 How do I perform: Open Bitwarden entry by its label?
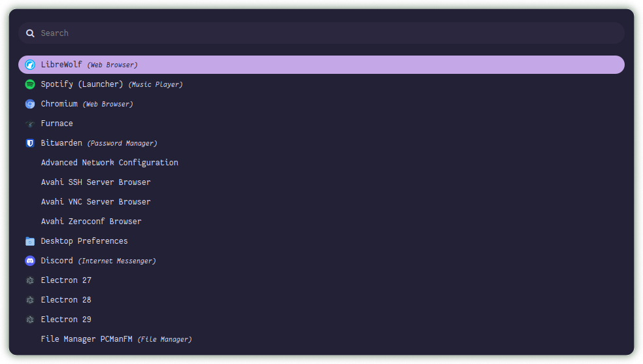(61, 143)
